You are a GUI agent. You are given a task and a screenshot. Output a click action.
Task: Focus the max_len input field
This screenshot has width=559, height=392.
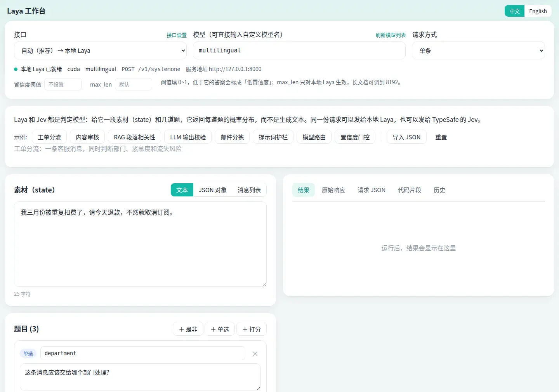(x=134, y=84)
